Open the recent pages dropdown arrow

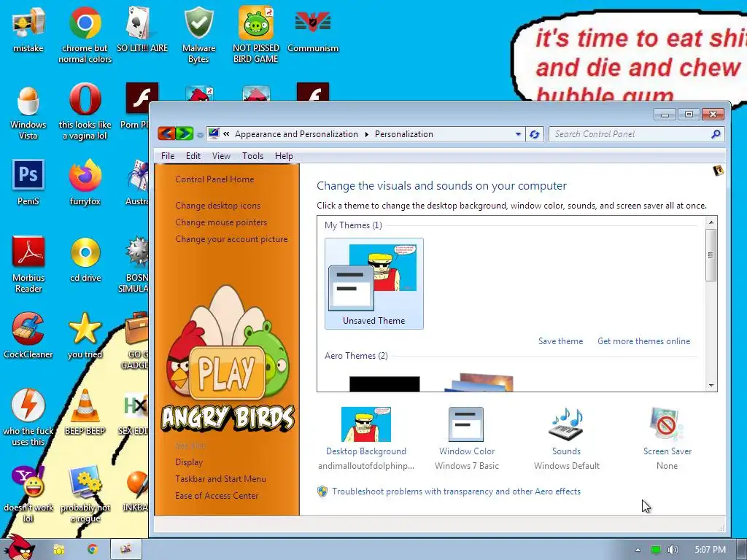200,135
